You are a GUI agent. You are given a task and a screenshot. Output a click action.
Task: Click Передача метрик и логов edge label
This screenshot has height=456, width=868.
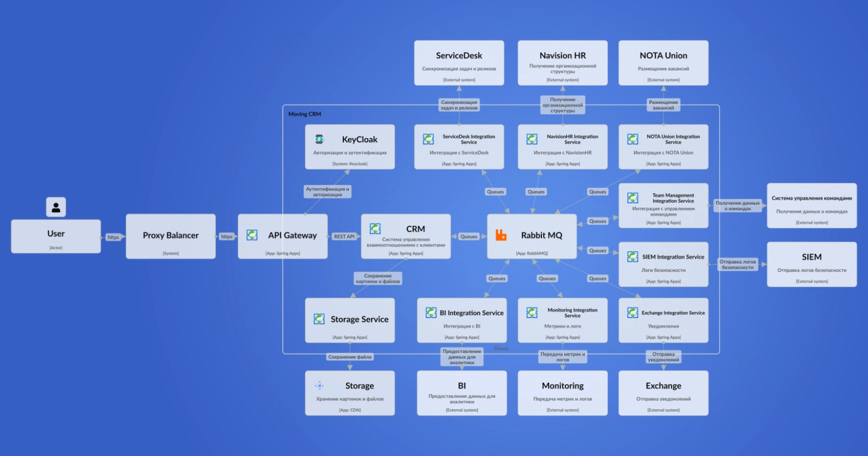point(563,357)
